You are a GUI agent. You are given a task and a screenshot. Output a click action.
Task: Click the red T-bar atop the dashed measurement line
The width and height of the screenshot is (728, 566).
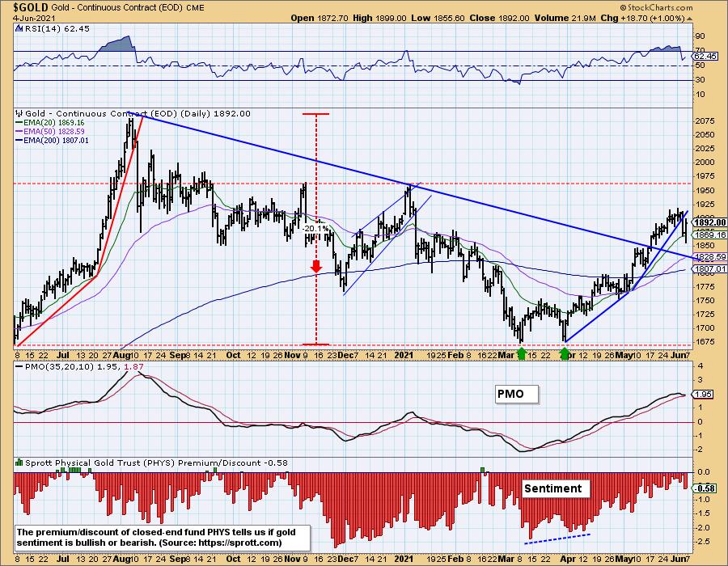[316, 114]
